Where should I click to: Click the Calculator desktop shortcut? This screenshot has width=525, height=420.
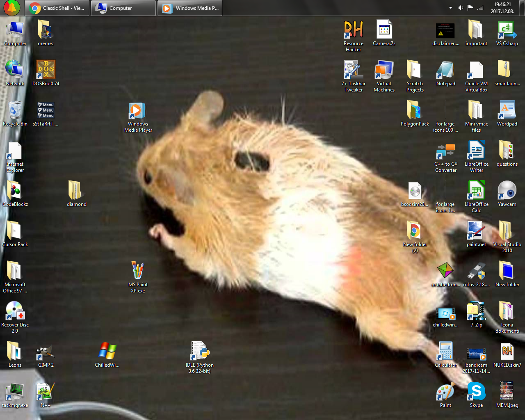445,352
